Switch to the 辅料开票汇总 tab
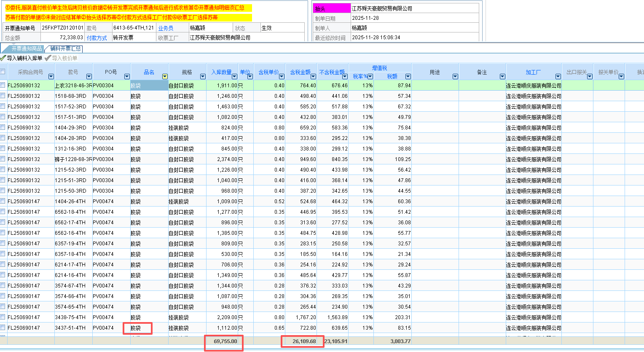 point(65,49)
